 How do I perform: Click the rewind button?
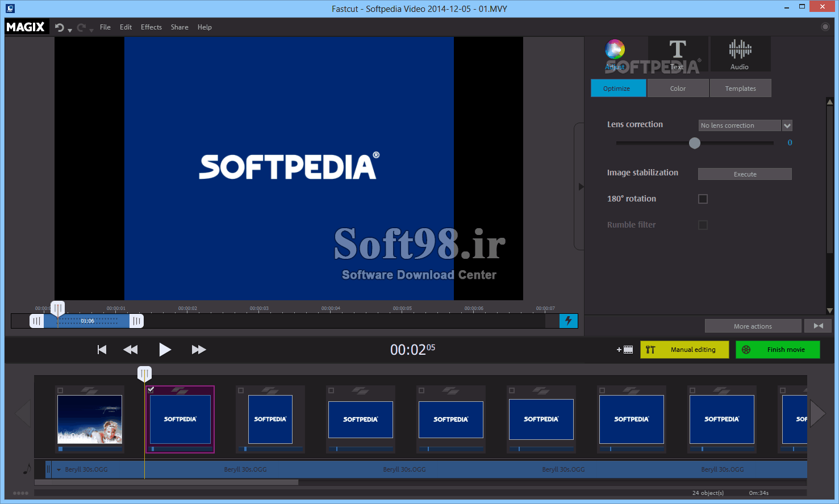point(131,350)
